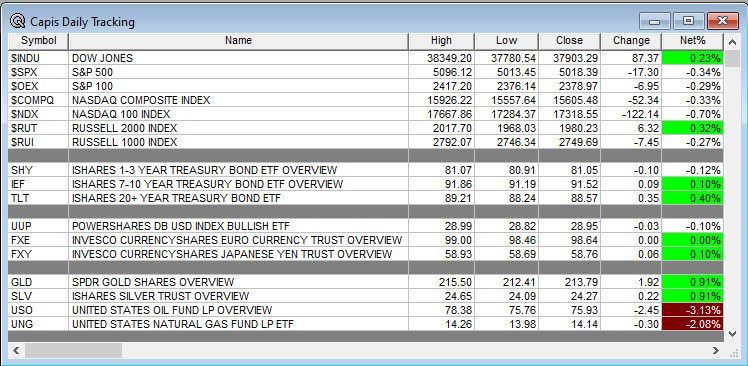748x366 pixels.
Task: Click the dark red -2.08% Net cell
Action: [693, 324]
